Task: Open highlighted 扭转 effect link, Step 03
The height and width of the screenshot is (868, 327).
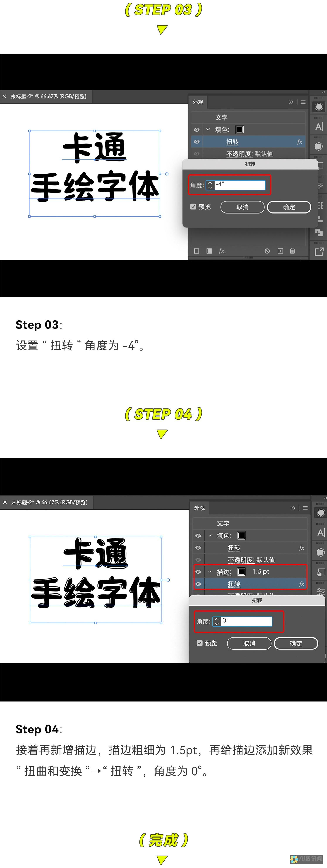Action: 232,142
